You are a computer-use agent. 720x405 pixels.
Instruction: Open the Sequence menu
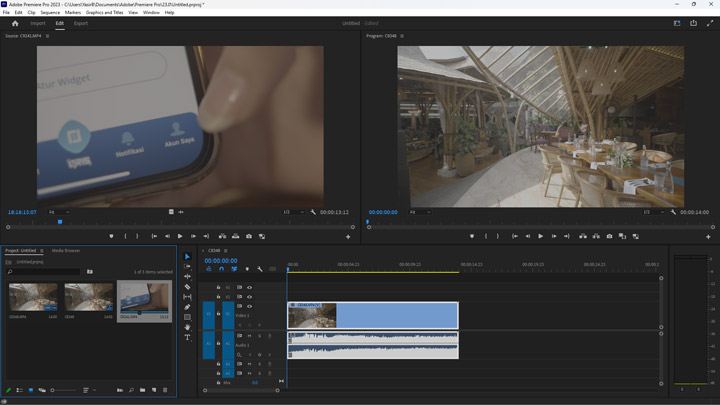(50, 12)
